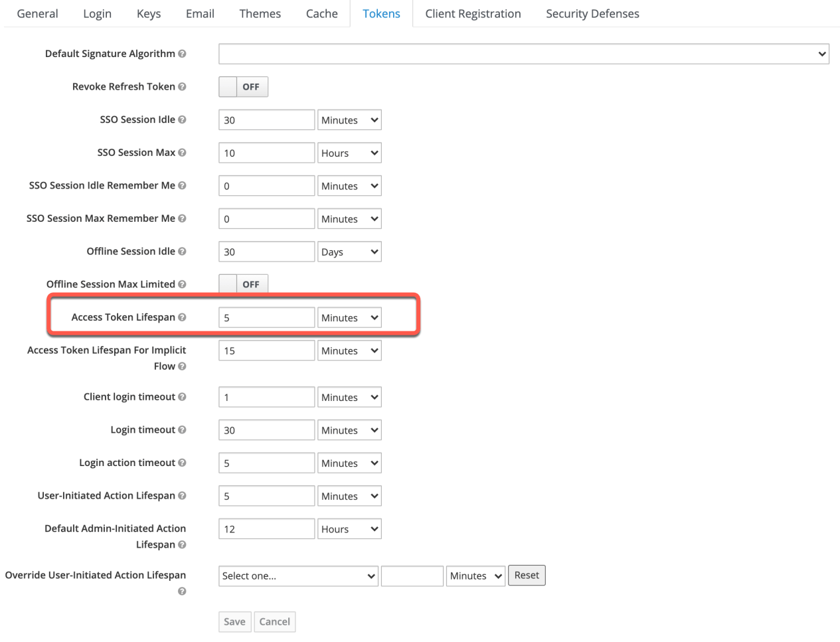Open the Default Signature Algorithm dropdown
This screenshot has height=642, width=840.
[524, 54]
